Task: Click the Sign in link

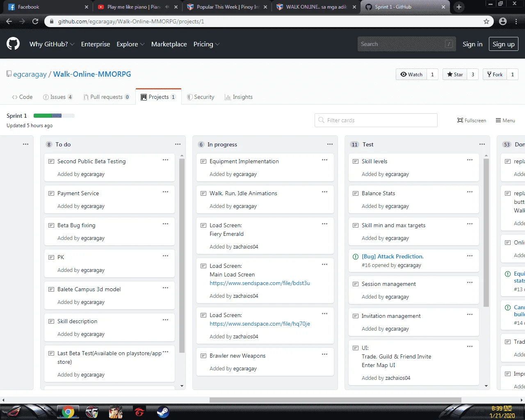Action: click(x=472, y=44)
